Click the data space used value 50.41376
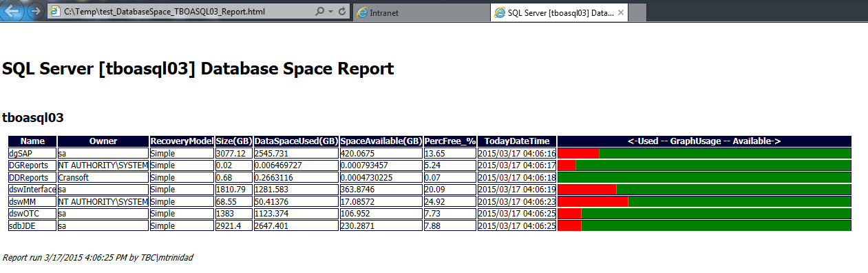The height and width of the screenshot is (273, 868). pos(296,201)
